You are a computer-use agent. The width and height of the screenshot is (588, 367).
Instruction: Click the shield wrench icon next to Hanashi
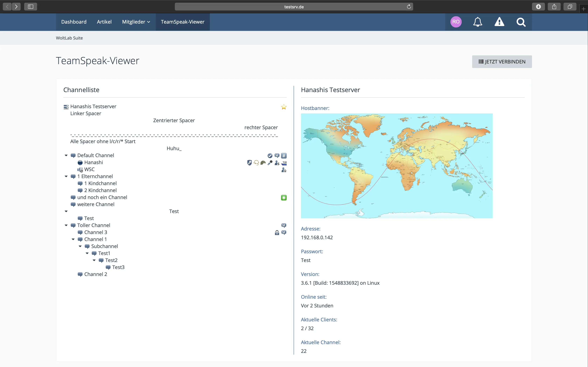[249, 163]
